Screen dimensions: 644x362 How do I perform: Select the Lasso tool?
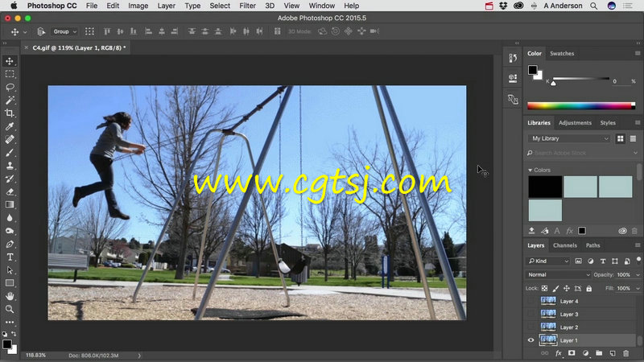pyautogui.click(x=10, y=88)
